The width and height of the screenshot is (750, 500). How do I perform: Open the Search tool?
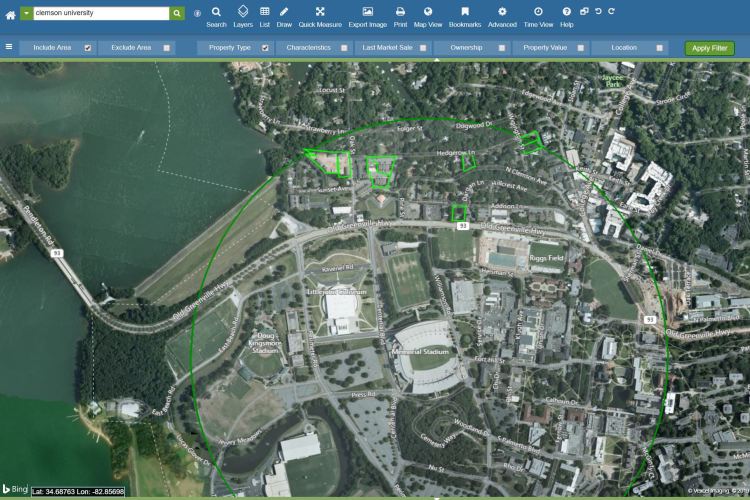pyautogui.click(x=216, y=17)
